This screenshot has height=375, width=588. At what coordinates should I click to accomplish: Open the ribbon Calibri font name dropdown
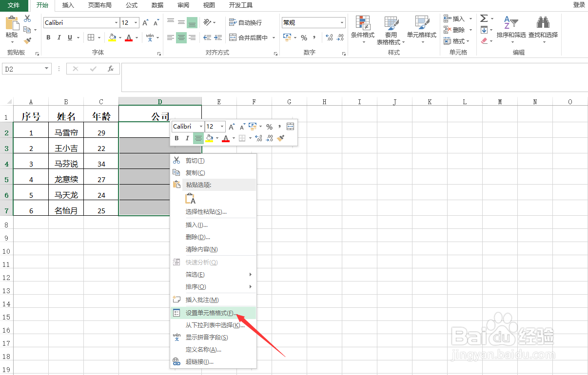tap(116, 23)
